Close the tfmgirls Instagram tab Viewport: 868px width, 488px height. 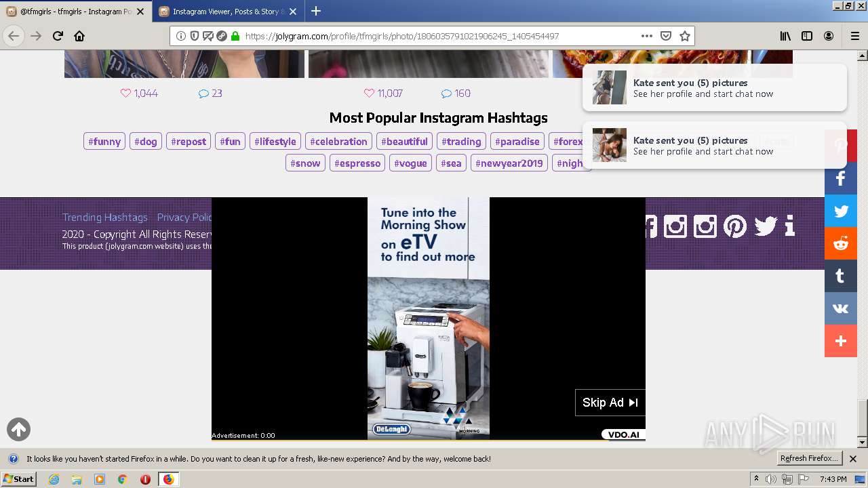click(141, 12)
